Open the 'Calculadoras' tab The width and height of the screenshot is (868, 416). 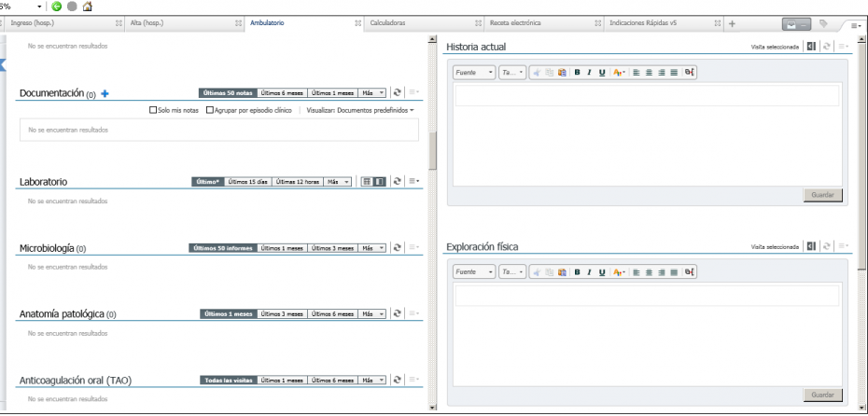coord(388,22)
